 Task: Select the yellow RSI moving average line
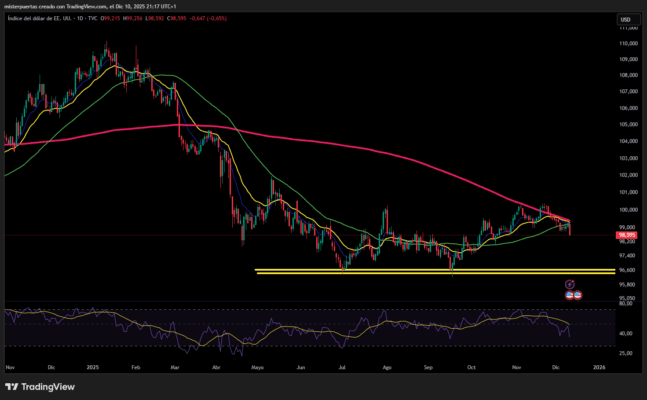300,325
